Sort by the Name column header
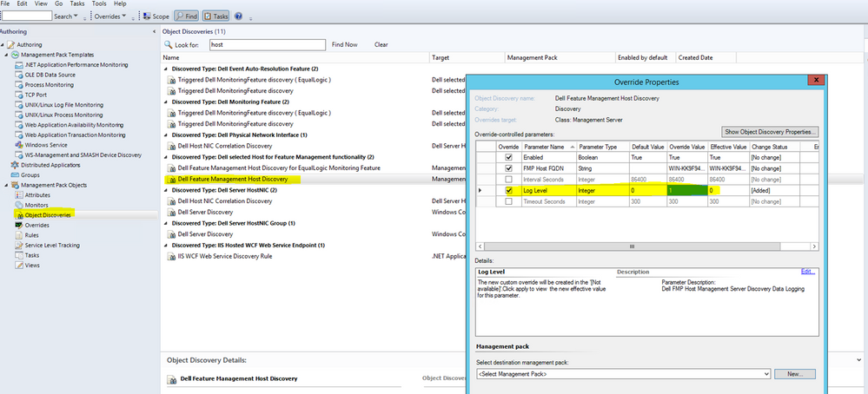 tap(295, 57)
